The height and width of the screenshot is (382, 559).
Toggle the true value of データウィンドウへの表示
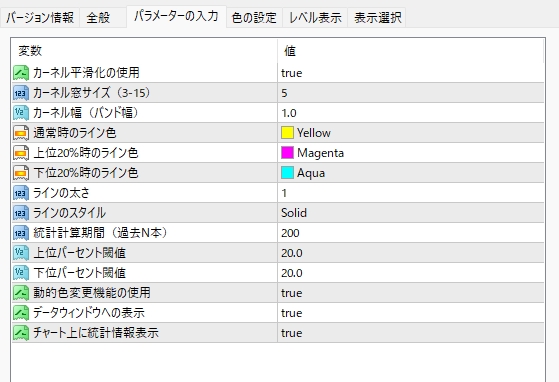[411, 313]
